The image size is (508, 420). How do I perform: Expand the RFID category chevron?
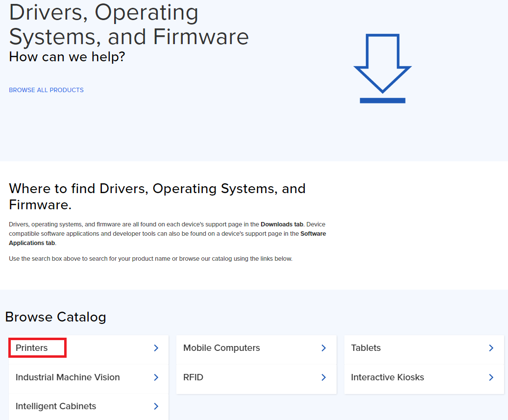323,377
